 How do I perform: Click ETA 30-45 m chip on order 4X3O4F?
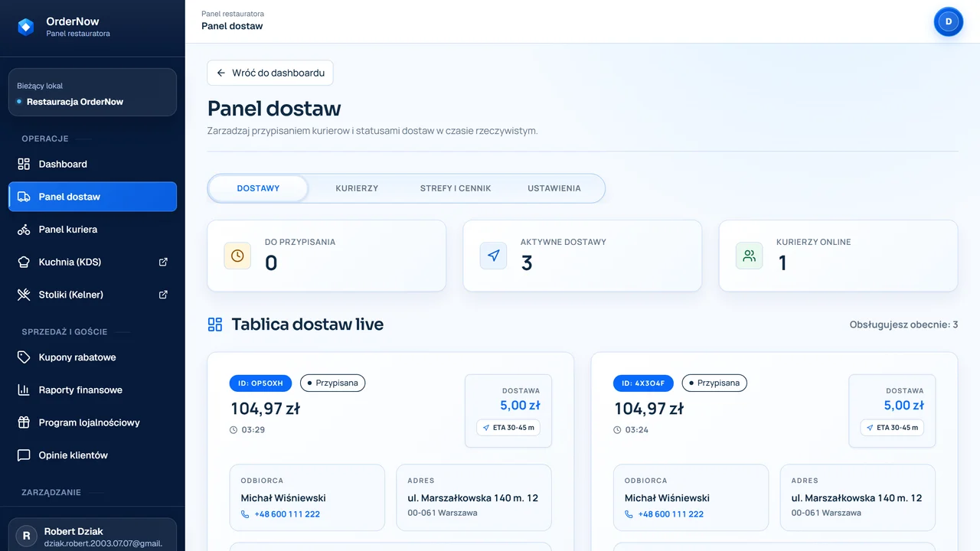(x=892, y=427)
